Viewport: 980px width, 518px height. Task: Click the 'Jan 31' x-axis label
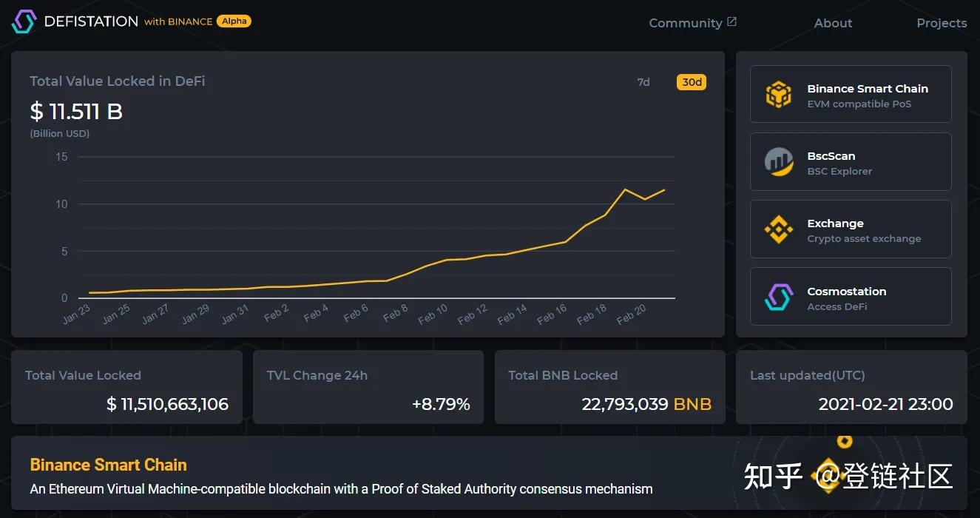(235, 314)
